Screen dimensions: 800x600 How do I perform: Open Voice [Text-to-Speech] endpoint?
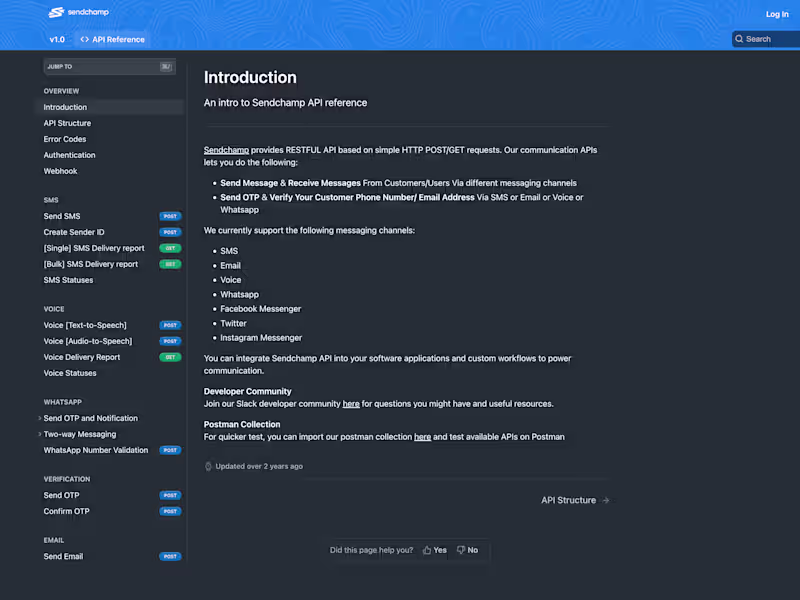click(85, 325)
